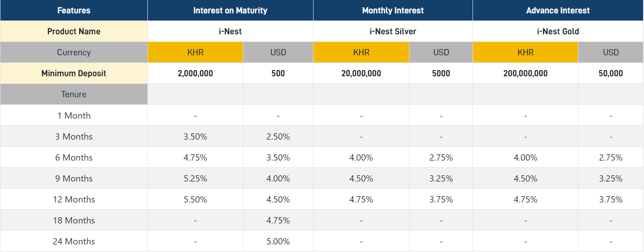
Task: Select the Product Name row label
Action: pyautogui.click(x=74, y=31)
